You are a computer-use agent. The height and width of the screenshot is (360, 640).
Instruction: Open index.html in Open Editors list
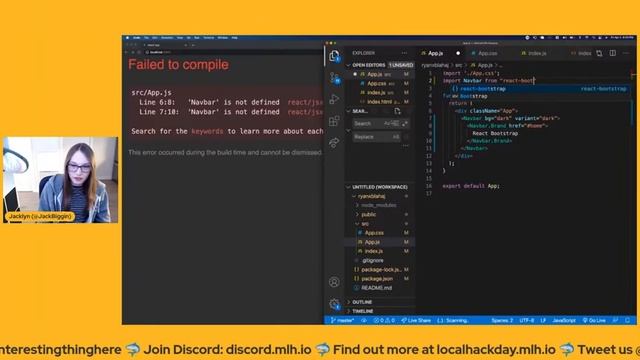click(x=379, y=102)
